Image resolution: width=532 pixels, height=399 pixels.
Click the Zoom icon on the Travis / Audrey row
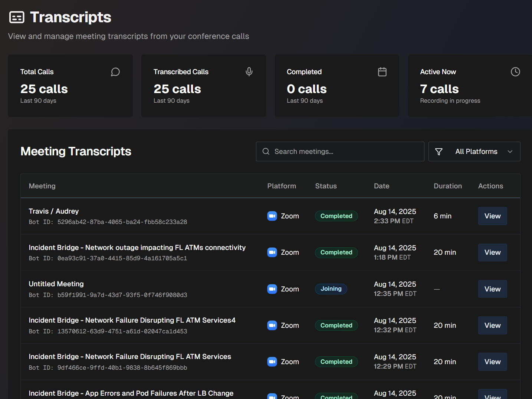tap(272, 216)
